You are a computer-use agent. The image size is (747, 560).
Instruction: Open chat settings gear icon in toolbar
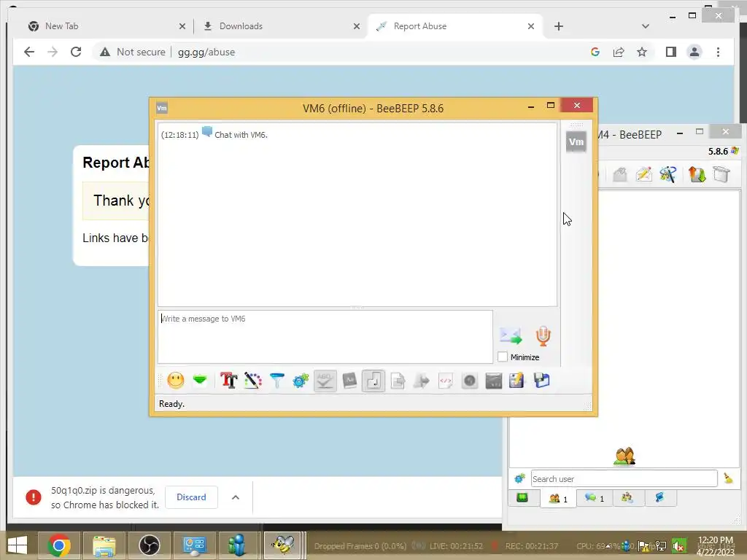click(x=301, y=381)
